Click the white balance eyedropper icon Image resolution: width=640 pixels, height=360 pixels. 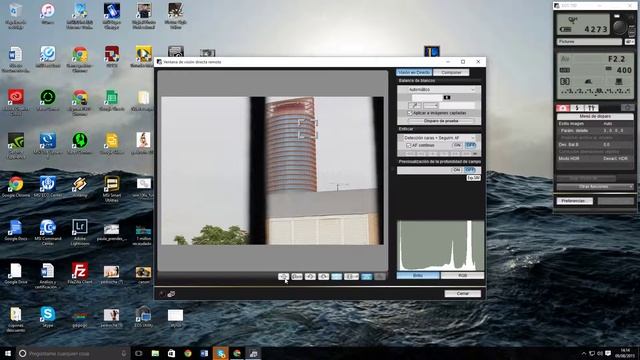point(414,105)
